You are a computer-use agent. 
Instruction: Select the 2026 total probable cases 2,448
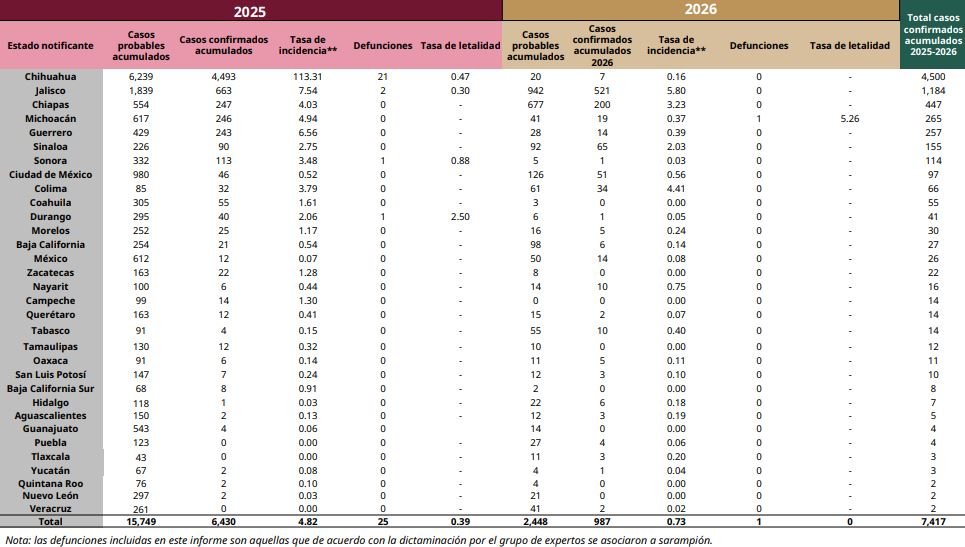pyautogui.click(x=535, y=522)
